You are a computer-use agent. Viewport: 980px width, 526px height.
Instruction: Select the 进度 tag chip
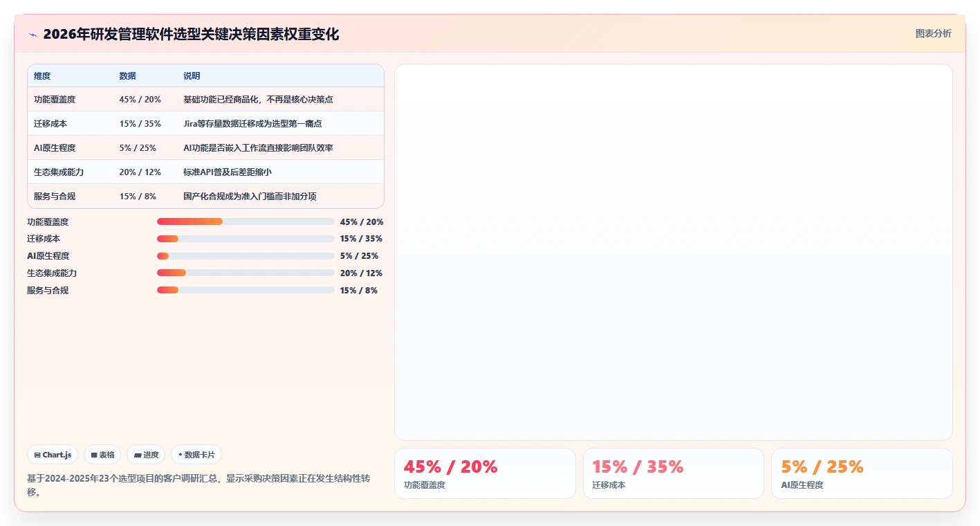[146, 455]
